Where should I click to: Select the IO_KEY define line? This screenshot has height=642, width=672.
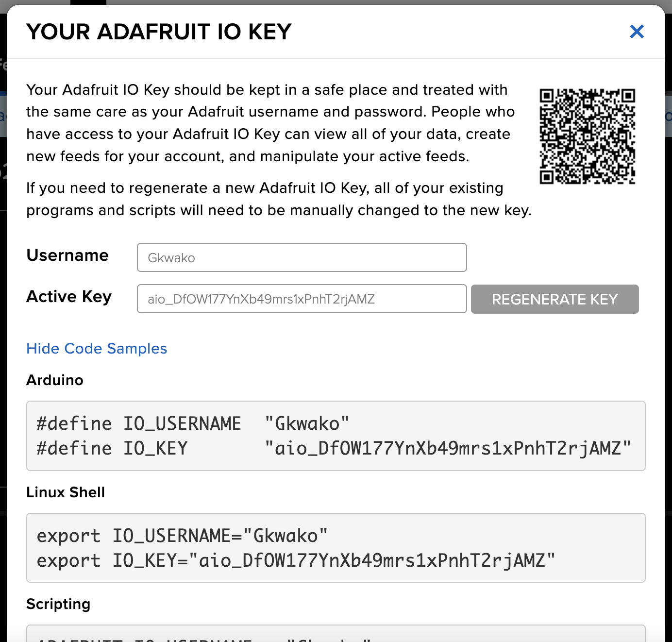pyautogui.click(x=335, y=448)
